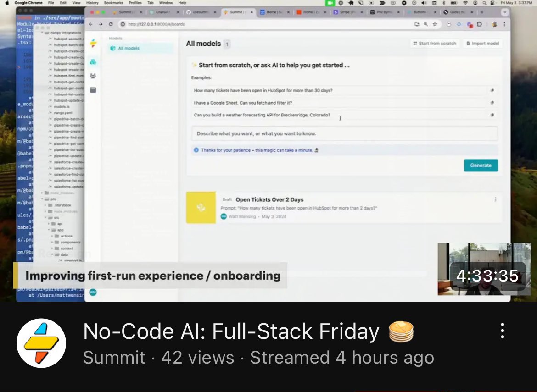The width and height of the screenshot is (537, 392).
Task: Select the Summit logo icon in the sidebar
Action: [93, 43]
